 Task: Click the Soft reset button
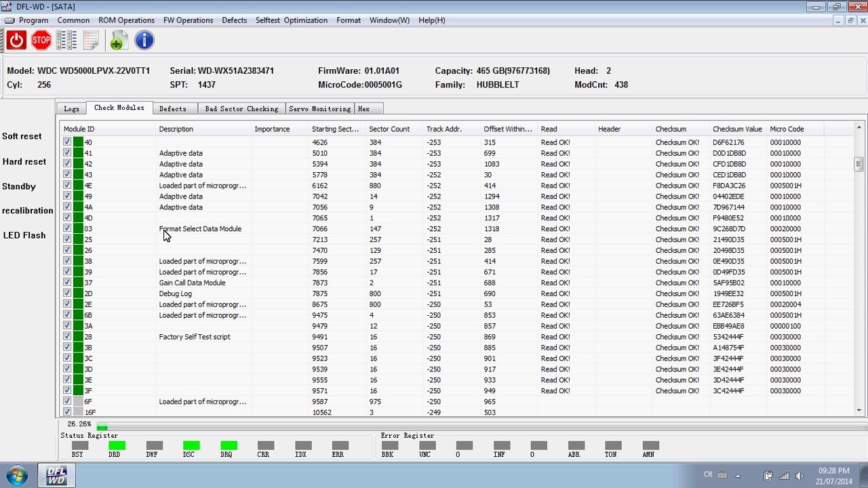(x=22, y=136)
